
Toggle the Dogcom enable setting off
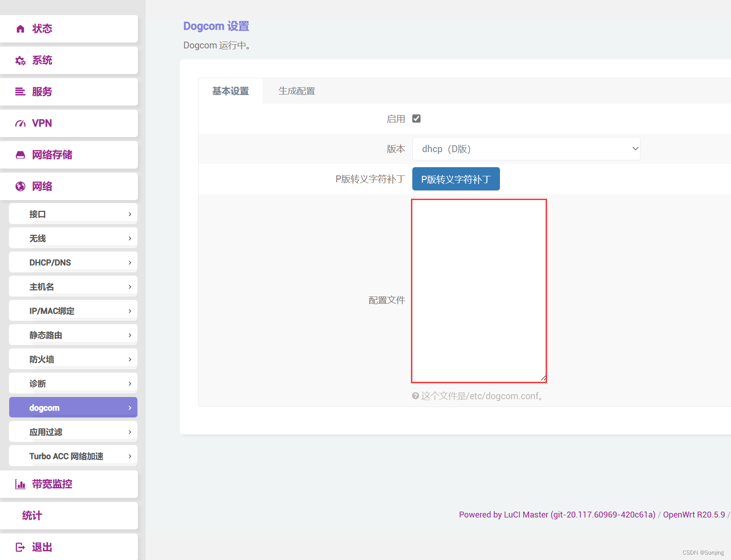click(x=416, y=118)
